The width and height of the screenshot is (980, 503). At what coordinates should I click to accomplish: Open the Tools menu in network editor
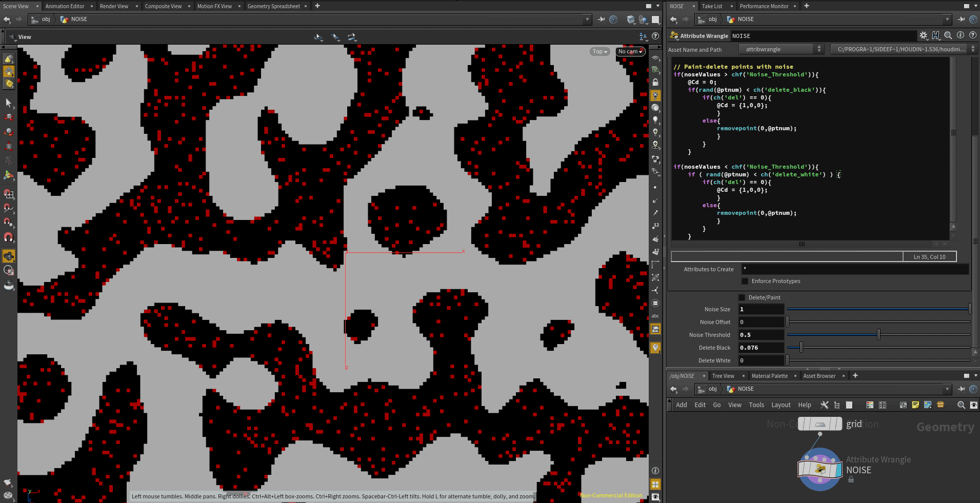click(x=756, y=405)
